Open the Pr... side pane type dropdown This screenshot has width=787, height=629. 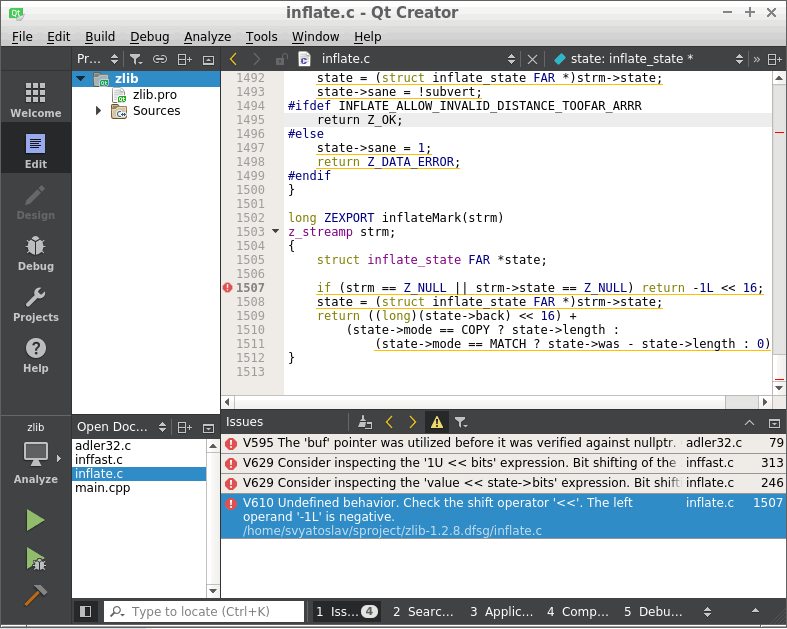[x=98, y=59]
